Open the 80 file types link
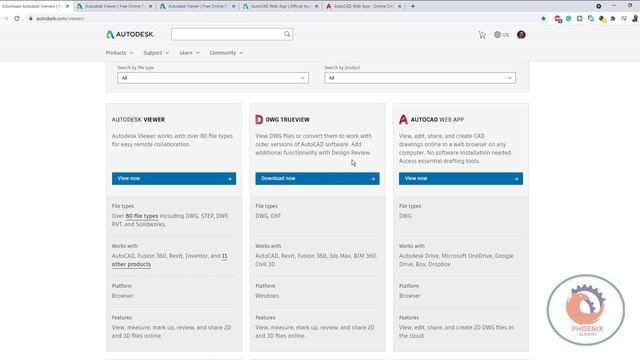This screenshot has width=640, height=360. [x=142, y=216]
